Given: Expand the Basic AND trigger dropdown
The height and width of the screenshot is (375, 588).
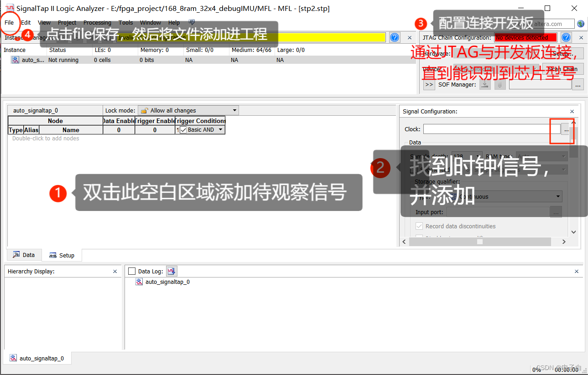Looking at the screenshot, I should [220, 130].
